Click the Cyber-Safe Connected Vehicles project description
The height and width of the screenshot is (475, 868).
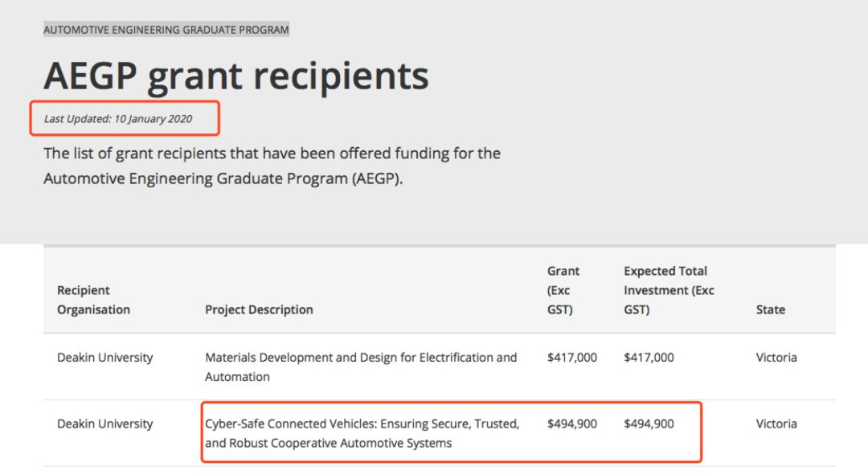click(362, 433)
